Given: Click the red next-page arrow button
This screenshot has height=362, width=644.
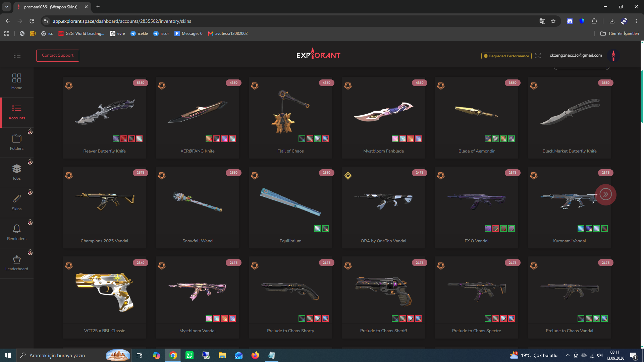Looking at the screenshot, I should tap(605, 194).
